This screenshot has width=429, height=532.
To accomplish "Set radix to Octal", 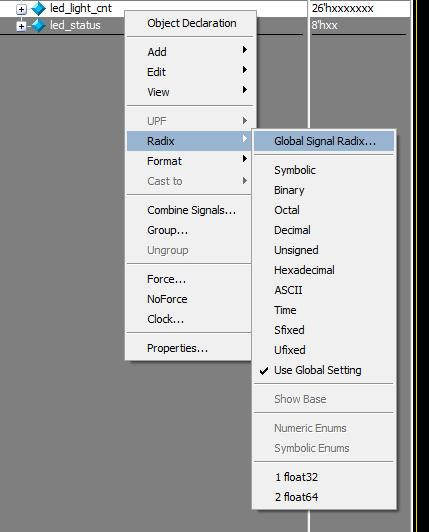I will coord(324,210).
